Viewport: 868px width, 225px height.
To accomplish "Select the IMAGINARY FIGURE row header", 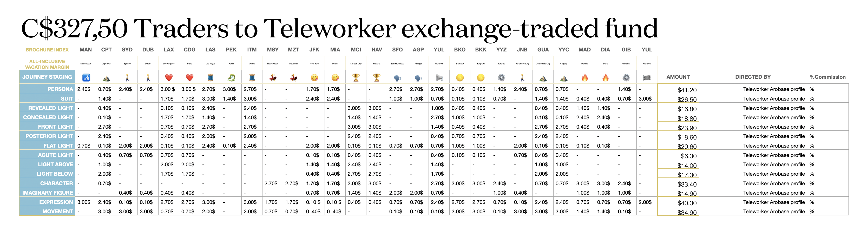I will (47, 193).
